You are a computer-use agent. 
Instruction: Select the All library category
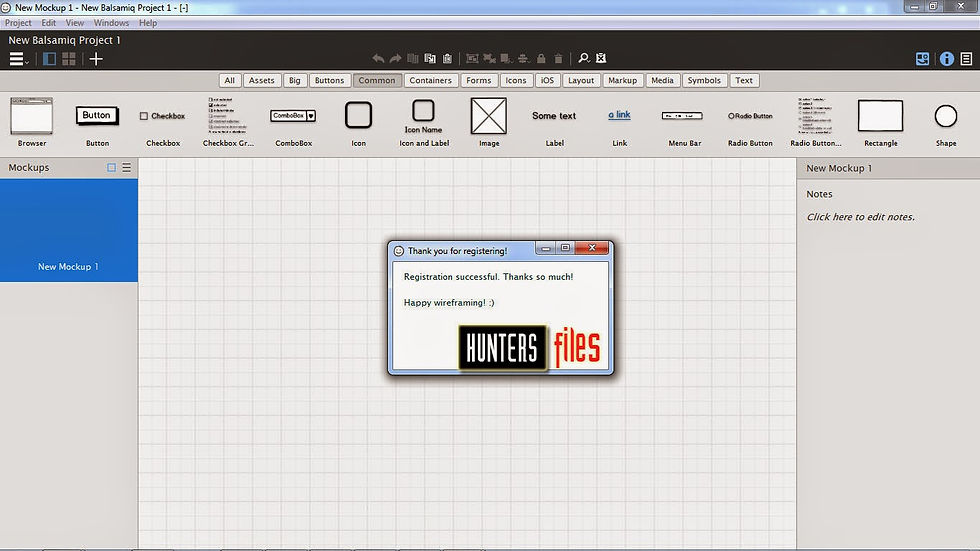[x=229, y=81]
